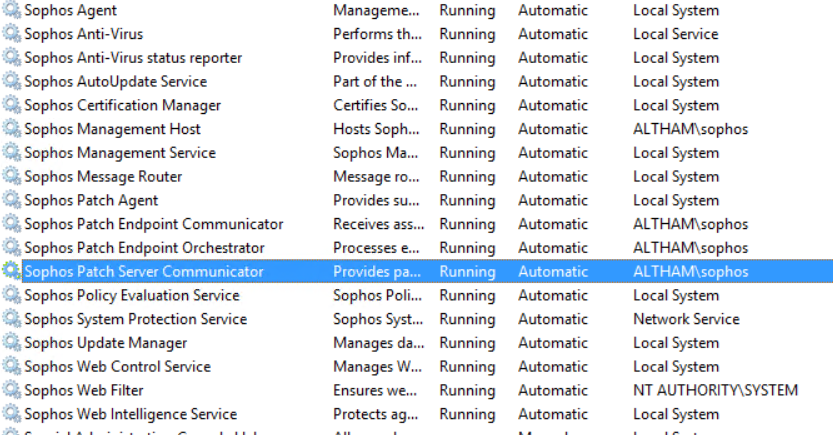The height and width of the screenshot is (435, 833).
Task: Select Sophos Management Service name
Action: pos(120,153)
